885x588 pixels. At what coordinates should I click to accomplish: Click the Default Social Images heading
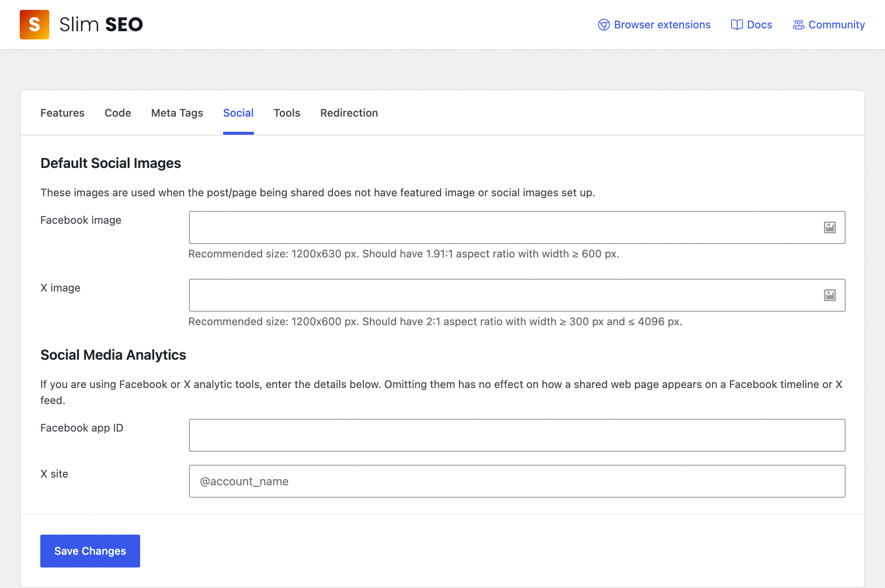(x=111, y=163)
